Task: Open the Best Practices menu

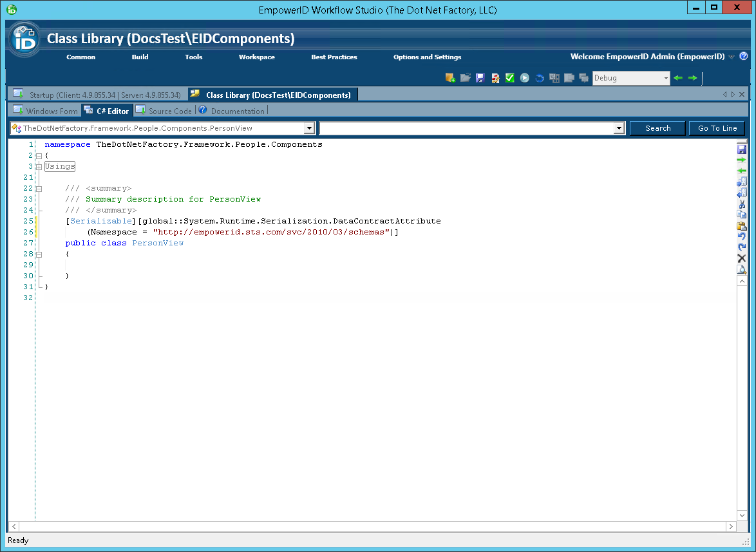Action: 334,57
